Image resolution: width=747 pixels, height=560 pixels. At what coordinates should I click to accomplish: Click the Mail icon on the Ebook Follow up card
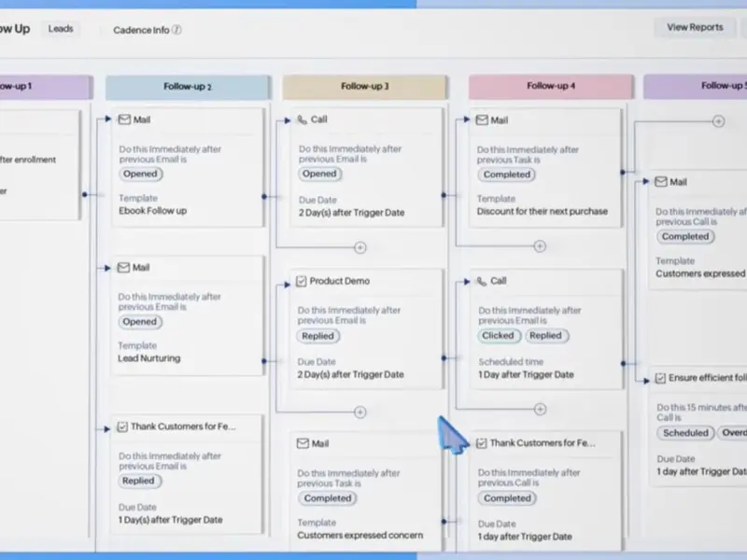coord(124,119)
